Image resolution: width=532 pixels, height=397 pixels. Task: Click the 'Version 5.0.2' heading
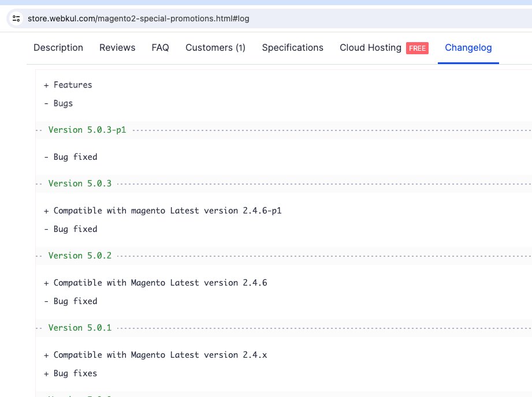[80, 256]
